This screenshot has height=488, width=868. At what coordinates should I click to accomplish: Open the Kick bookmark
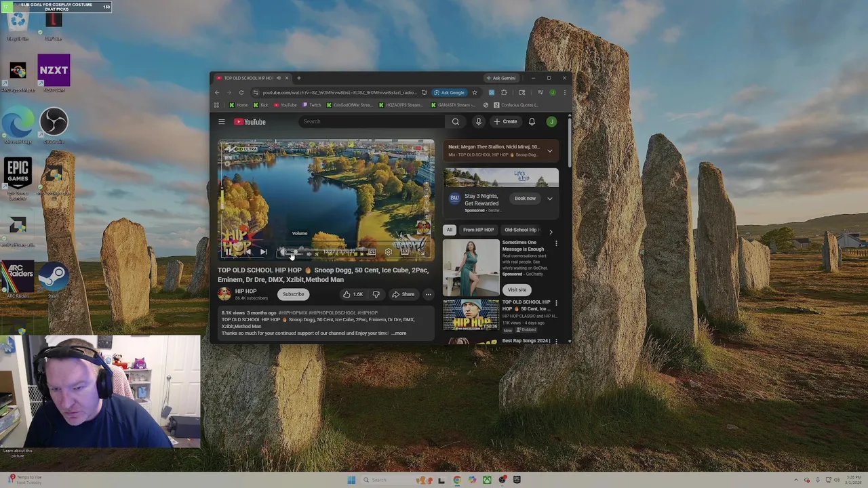click(261, 105)
